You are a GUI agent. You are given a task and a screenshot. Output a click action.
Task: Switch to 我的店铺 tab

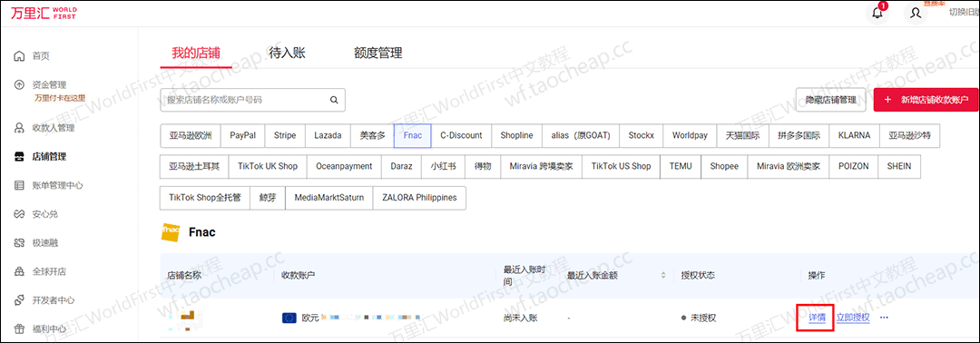tap(196, 53)
